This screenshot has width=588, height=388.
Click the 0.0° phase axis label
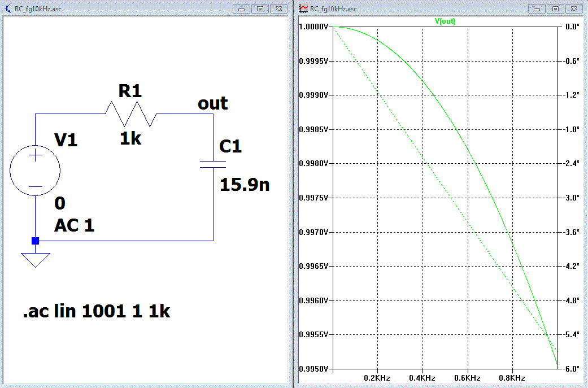(x=572, y=27)
